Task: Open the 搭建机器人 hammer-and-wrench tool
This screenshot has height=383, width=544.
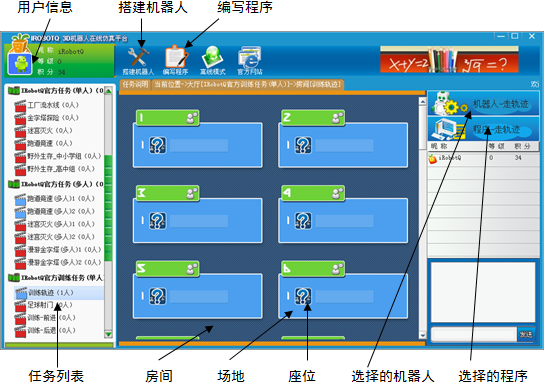Action: 138,61
